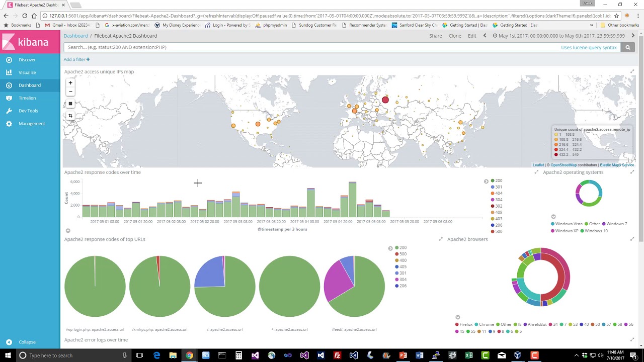
Task: Open the Windows Start menu
Action: point(7,355)
